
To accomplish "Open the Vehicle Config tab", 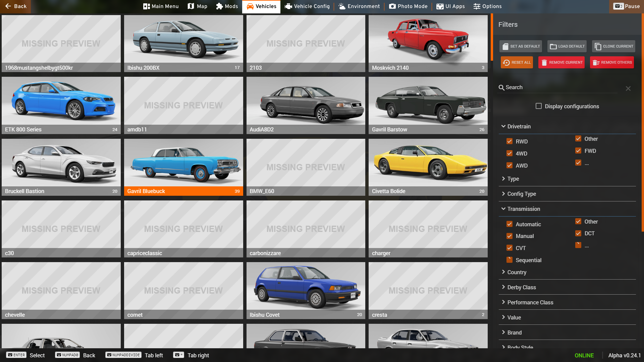I will 307,6.
